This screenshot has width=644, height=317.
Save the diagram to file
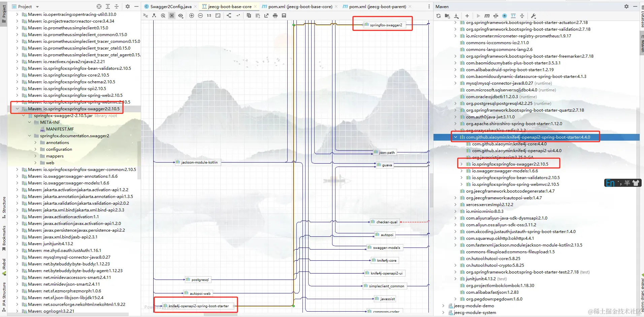coord(284,16)
